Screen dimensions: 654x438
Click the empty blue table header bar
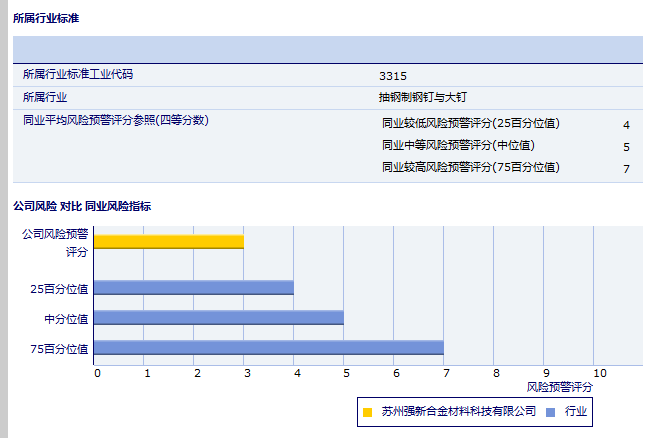click(x=327, y=49)
